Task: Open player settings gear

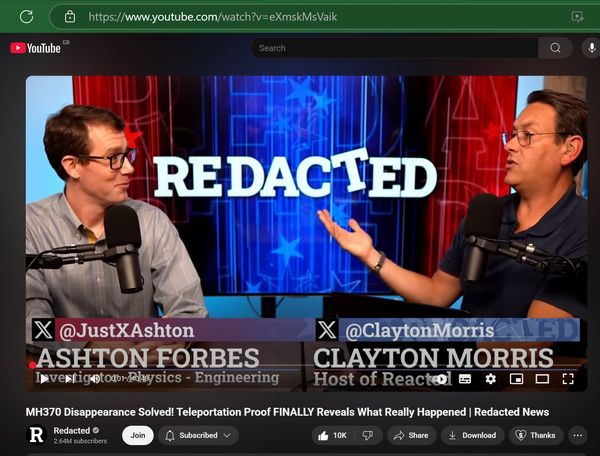Action: [x=491, y=379]
